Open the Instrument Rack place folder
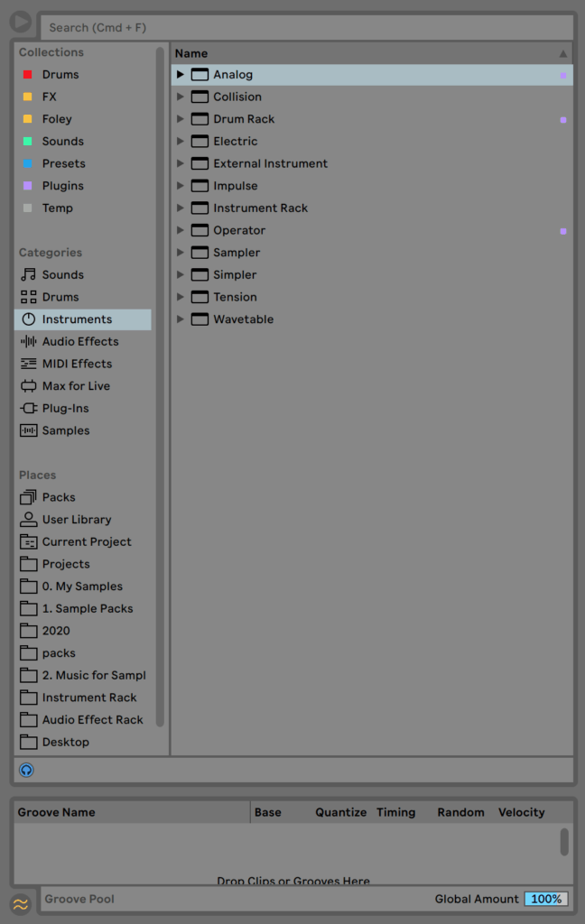 [x=89, y=698]
